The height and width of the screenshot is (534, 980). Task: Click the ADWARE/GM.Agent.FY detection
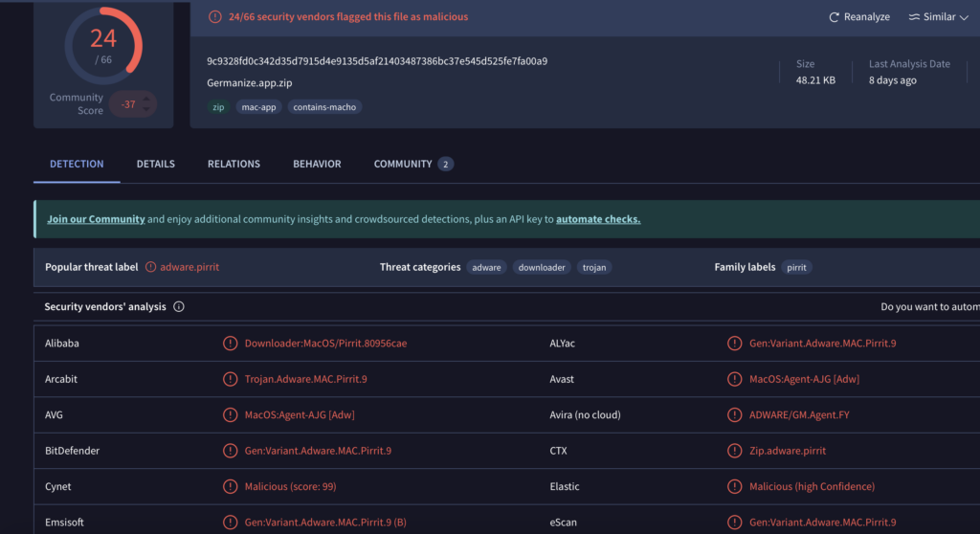tap(799, 414)
